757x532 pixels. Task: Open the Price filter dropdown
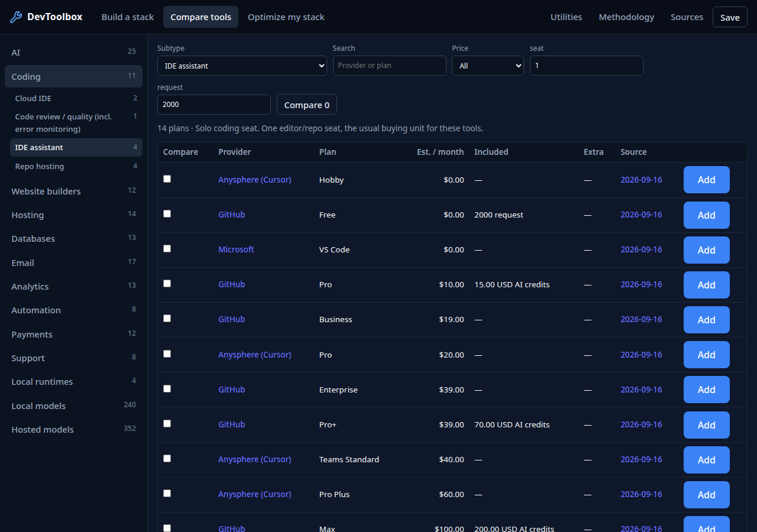click(488, 66)
